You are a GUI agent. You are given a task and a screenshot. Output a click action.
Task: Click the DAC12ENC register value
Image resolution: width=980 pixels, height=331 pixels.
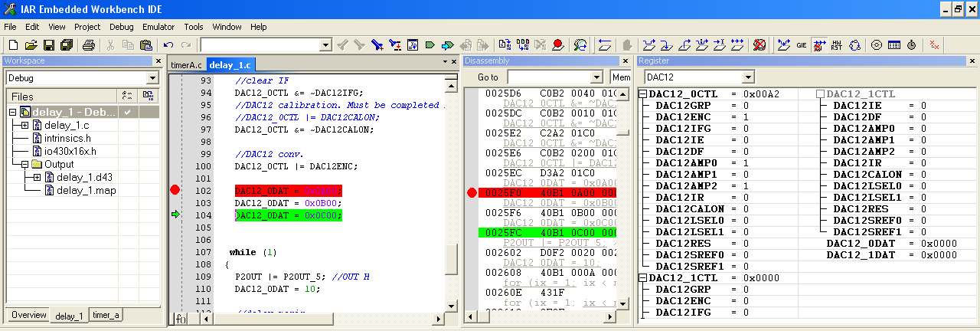pyautogui.click(x=746, y=117)
